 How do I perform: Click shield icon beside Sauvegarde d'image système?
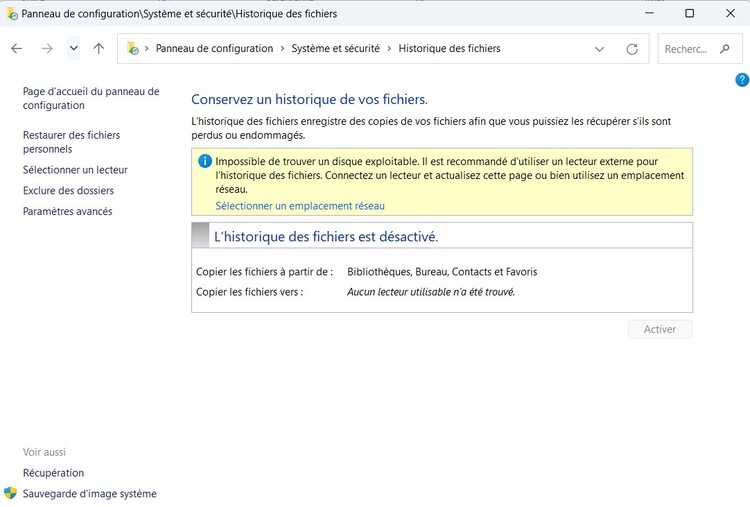(x=10, y=493)
